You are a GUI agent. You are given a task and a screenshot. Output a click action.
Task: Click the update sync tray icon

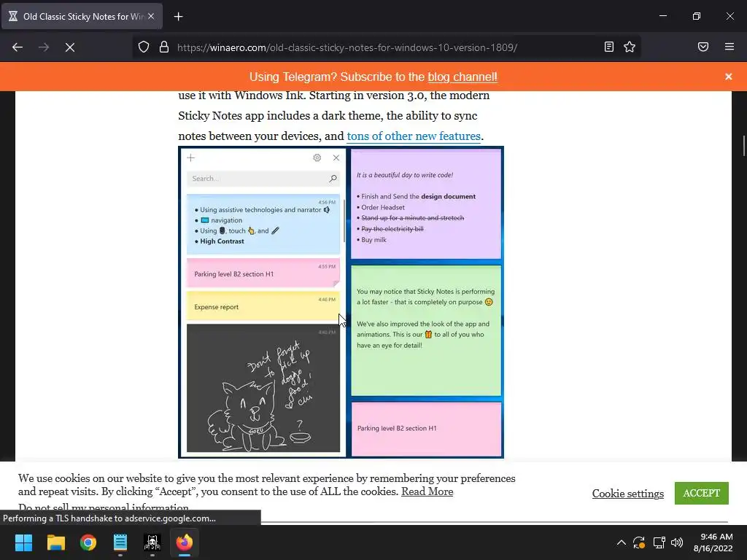(639, 542)
